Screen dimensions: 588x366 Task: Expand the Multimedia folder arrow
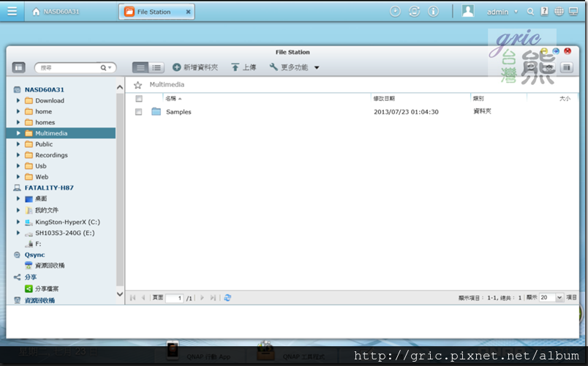tap(18, 133)
